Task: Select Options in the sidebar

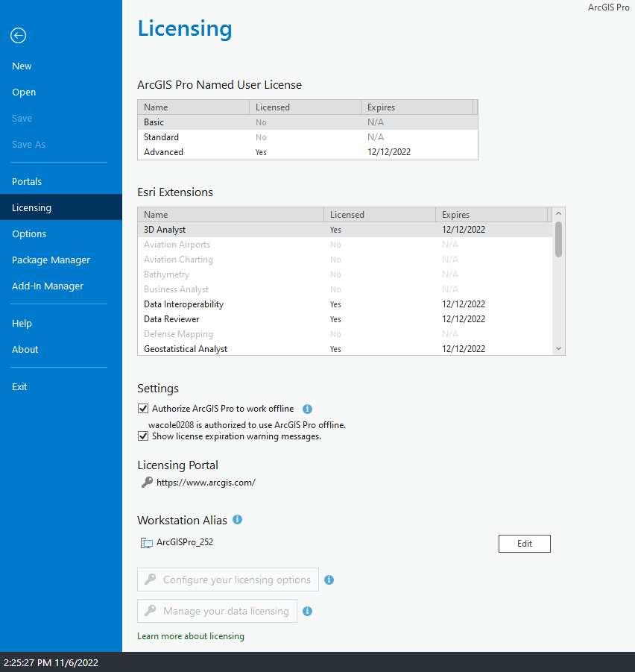Action: pos(29,233)
